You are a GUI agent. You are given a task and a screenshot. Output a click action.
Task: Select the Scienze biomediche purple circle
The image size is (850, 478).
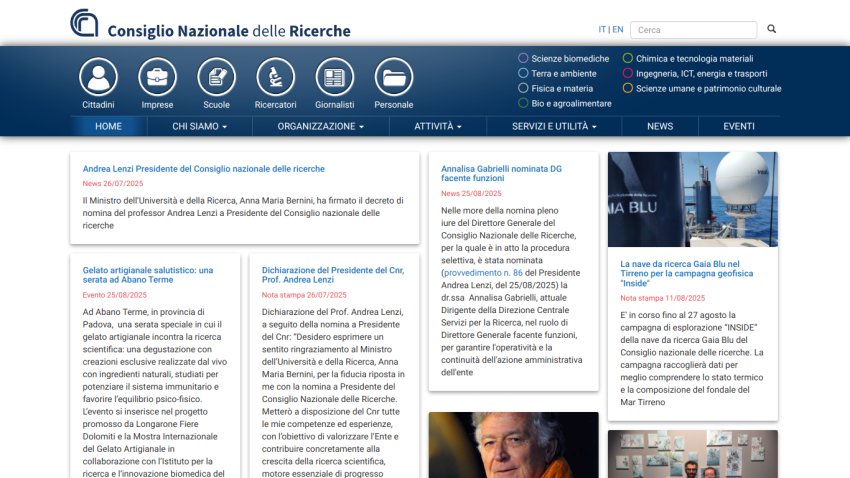523,58
